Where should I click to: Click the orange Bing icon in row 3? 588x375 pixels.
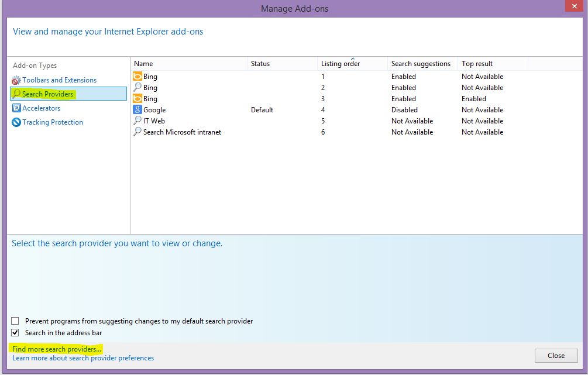click(x=137, y=99)
